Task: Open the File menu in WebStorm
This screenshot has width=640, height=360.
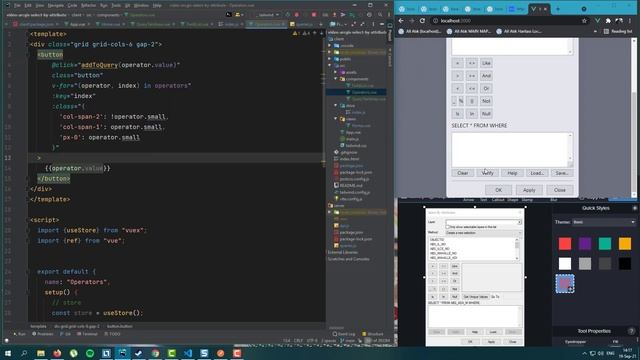Action: (17, 5)
